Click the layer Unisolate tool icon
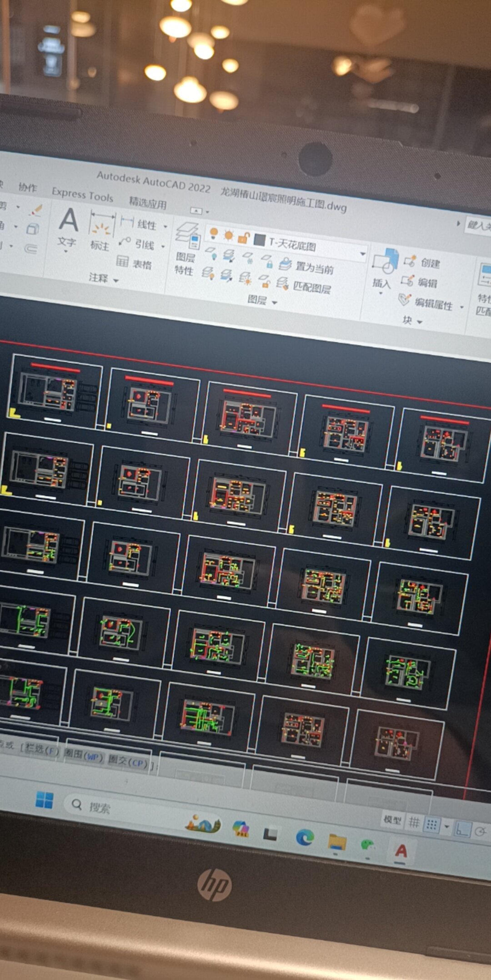 [x=226, y=275]
